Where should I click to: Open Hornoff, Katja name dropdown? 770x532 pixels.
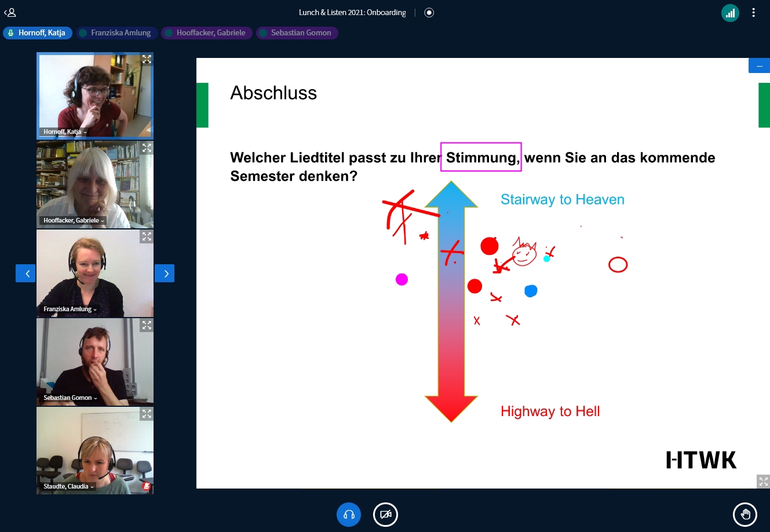point(65,132)
